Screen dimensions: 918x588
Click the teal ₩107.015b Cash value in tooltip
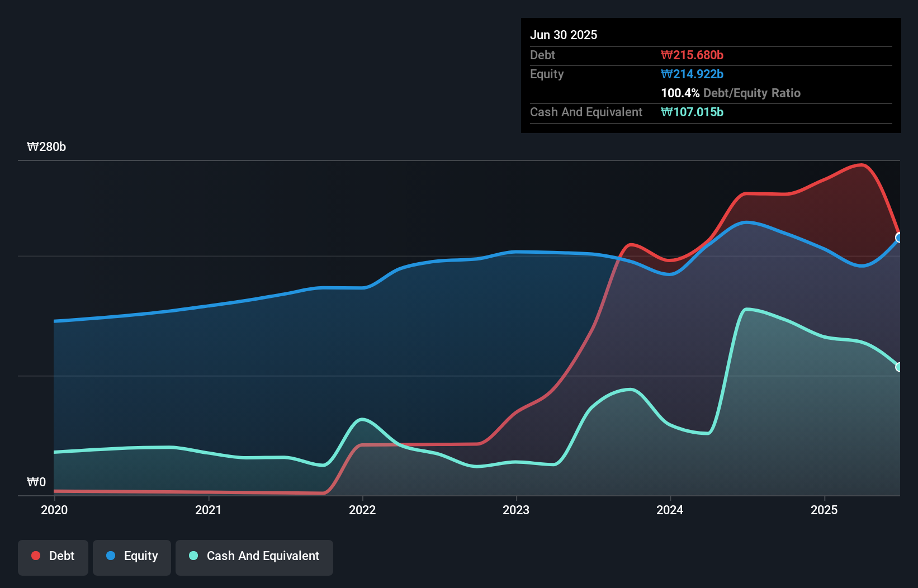pos(693,112)
